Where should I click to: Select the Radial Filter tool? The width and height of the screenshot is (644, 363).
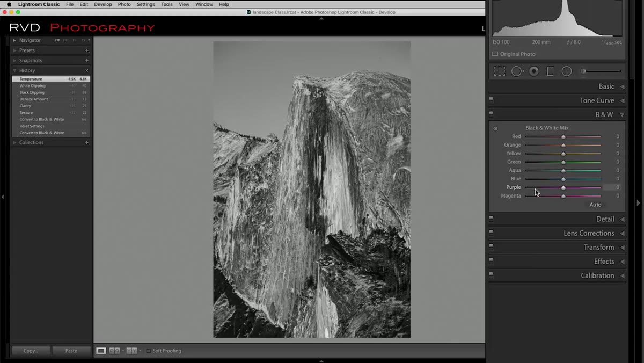[x=567, y=71]
